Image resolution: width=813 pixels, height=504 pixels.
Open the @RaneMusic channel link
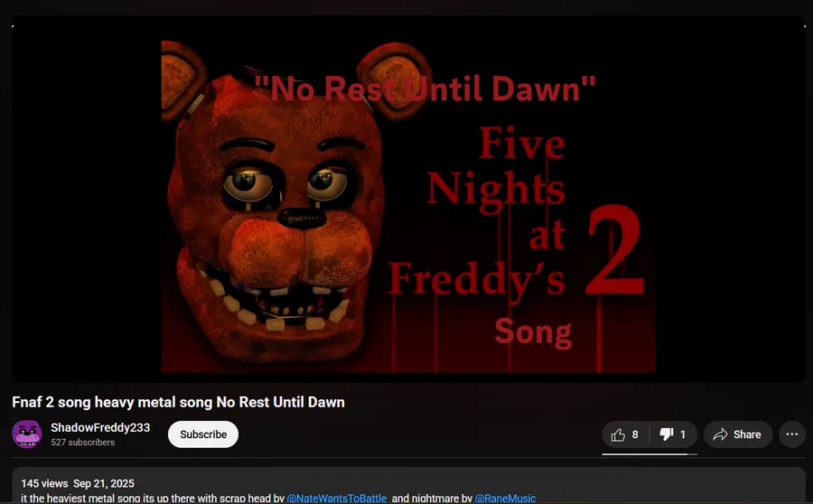tap(505, 499)
